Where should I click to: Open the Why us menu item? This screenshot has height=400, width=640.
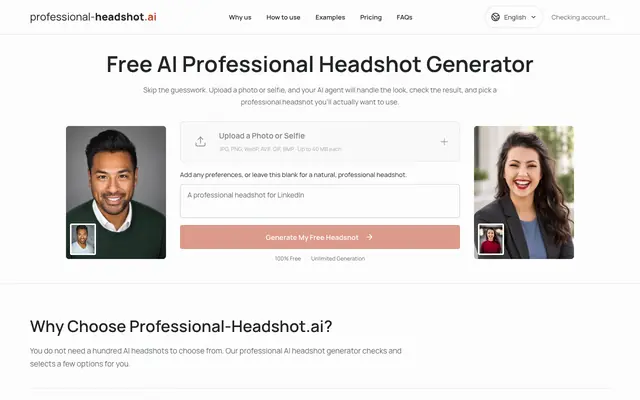tap(240, 18)
